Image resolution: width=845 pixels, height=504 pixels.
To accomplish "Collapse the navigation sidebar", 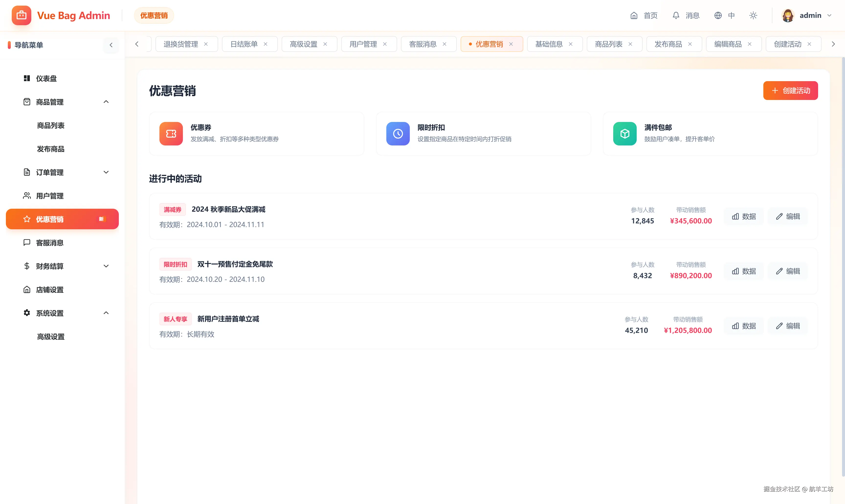I will click(x=111, y=45).
